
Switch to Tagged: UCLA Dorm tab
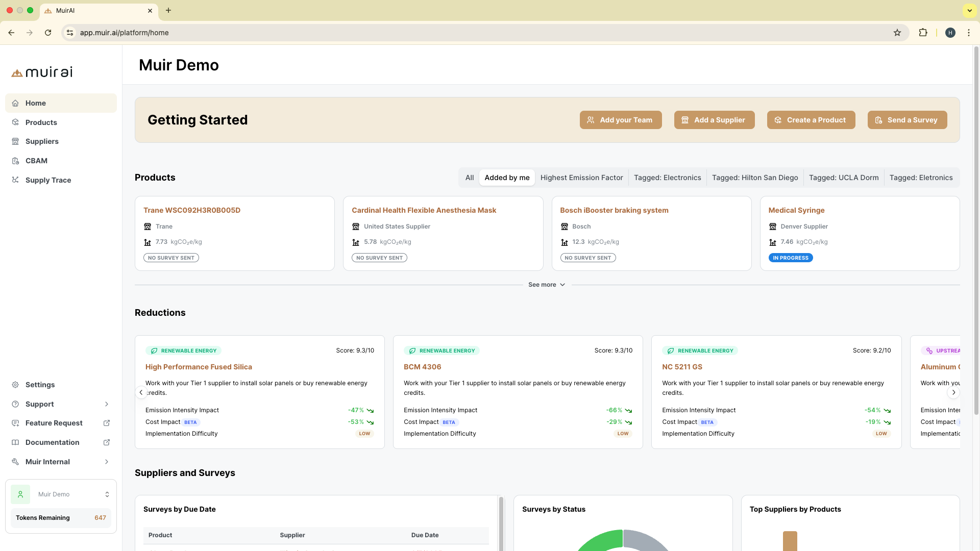pos(843,178)
